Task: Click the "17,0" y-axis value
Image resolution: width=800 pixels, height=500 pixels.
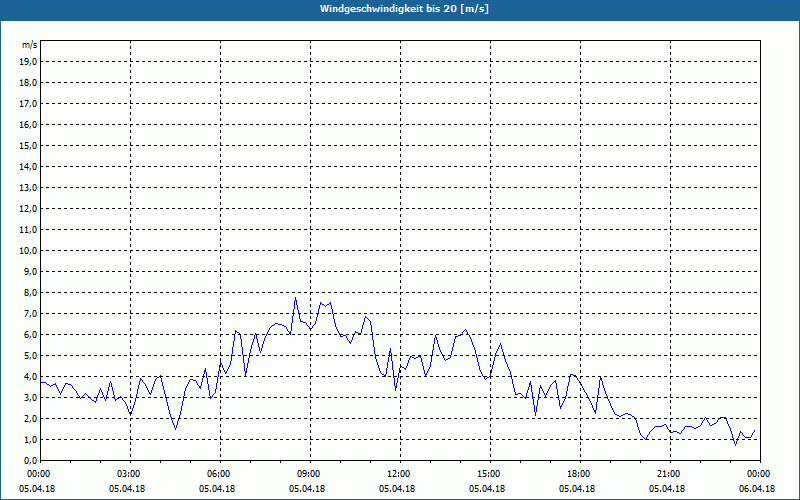Action: click(x=28, y=104)
